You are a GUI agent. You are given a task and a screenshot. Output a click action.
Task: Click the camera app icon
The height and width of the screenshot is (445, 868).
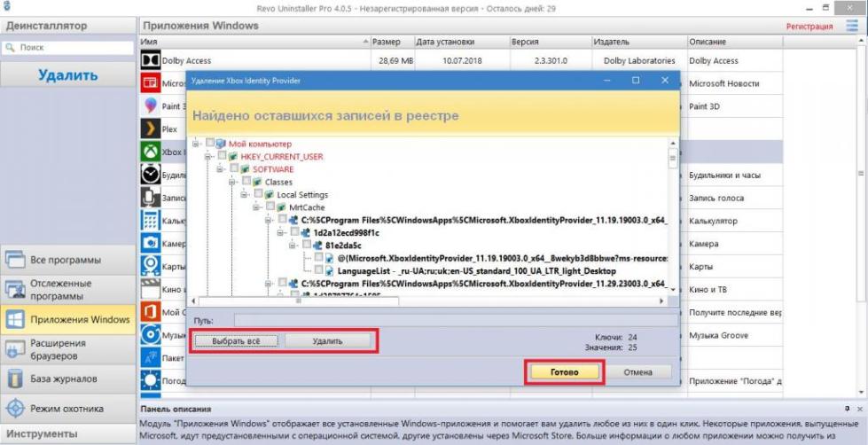coord(150,243)
